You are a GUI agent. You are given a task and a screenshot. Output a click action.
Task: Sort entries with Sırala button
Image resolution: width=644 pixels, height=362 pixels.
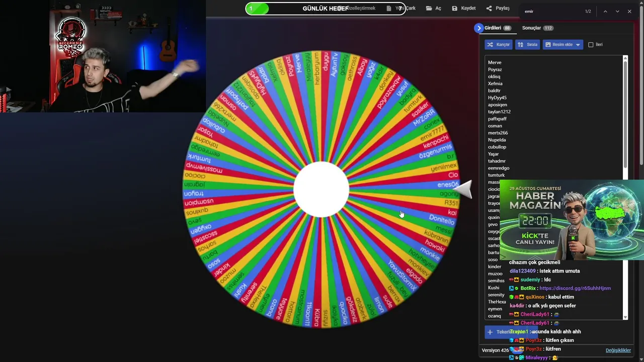click(527, 45)
